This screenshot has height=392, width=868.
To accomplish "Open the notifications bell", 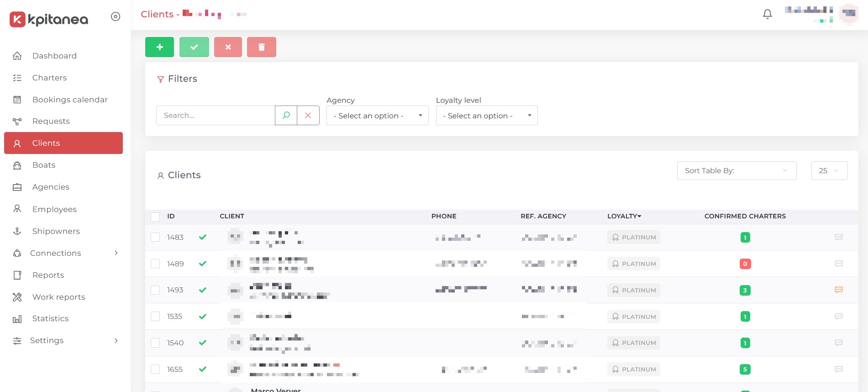I will 768,14.
